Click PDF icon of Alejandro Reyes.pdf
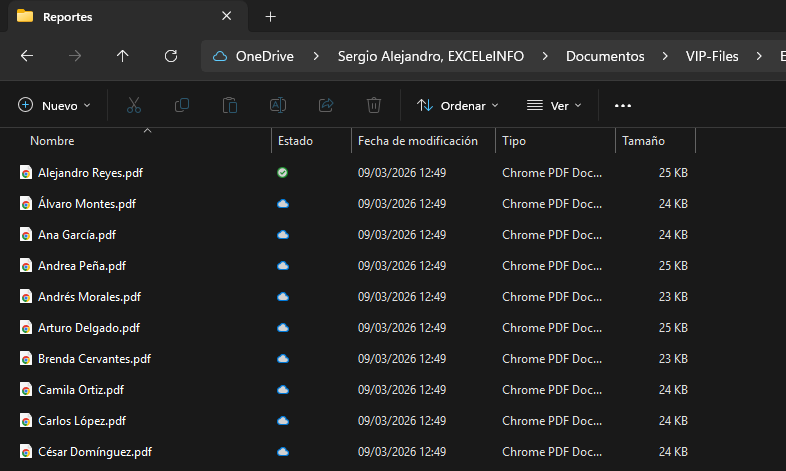Image resolution: width=786 pixels, height=471 pixels. 26,172
